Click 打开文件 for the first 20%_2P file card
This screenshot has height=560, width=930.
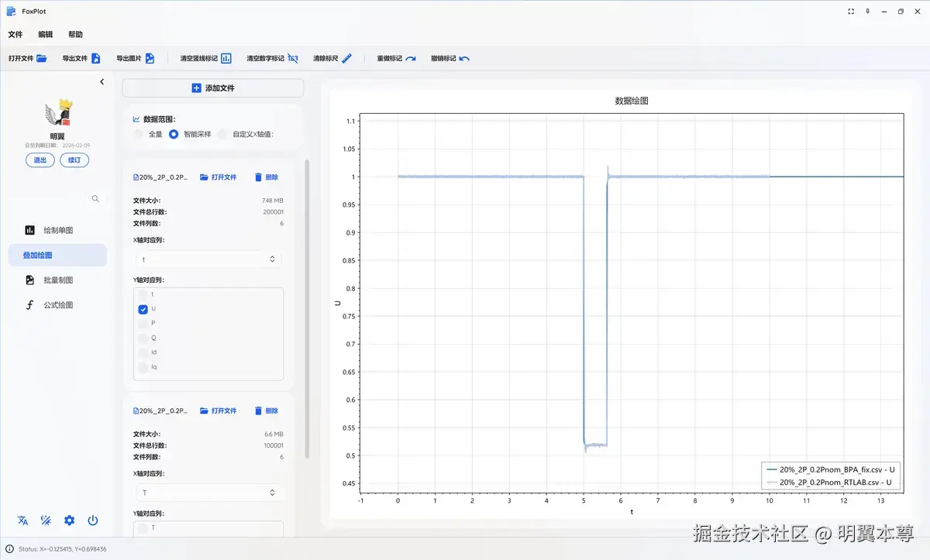point(219,177)
